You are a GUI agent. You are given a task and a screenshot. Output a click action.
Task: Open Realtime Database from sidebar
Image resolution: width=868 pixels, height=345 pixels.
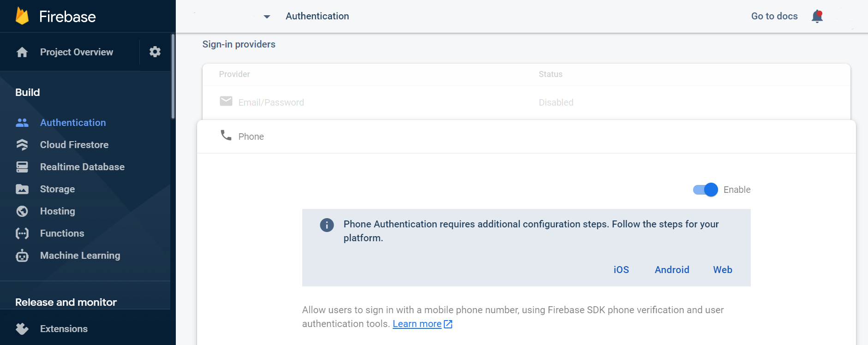82,167
